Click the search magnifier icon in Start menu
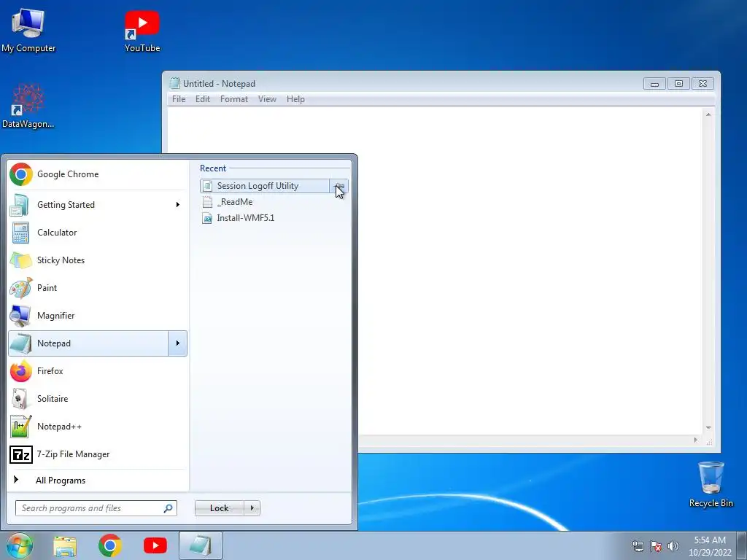The image size is (747, 560). [169, 508]
